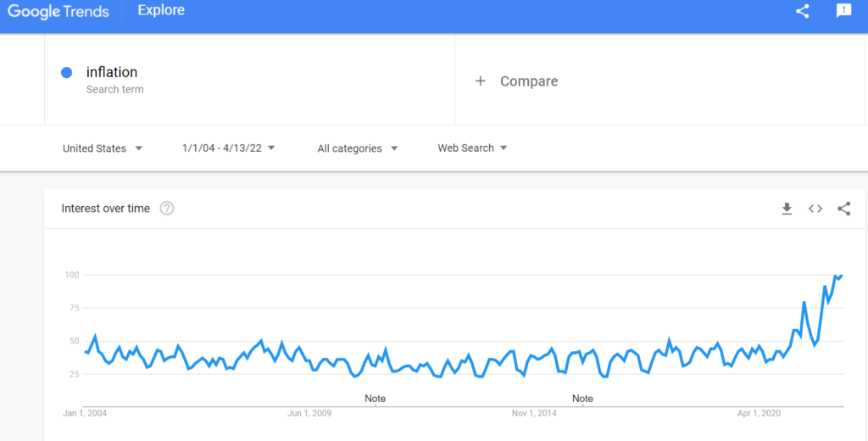Viewport: 868px width, 441px height.
Task: Expand the Web Search type dropdown
Action: pyautogui.click(x=472, y=148)
